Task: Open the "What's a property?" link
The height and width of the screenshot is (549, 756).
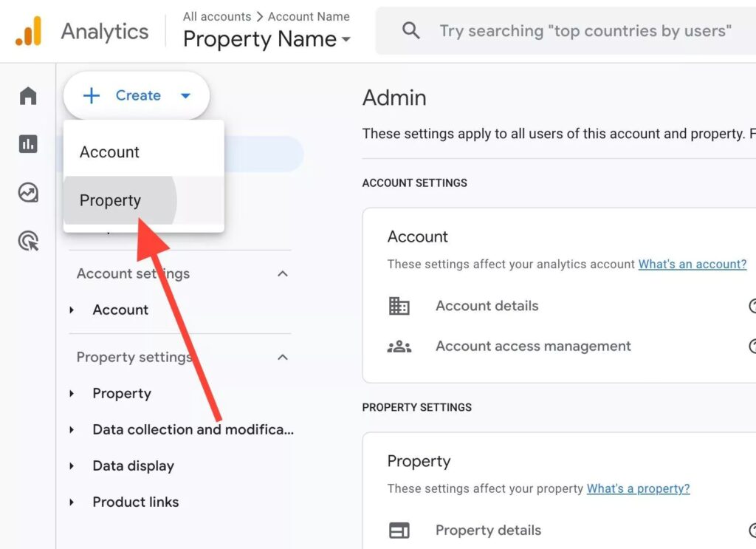Action: [x=638, y=488]
